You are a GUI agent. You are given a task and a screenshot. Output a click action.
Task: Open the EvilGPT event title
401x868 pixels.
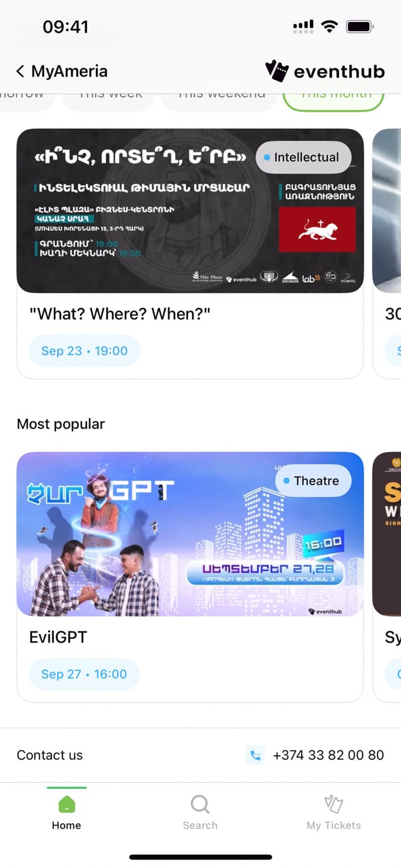point(59,637)
